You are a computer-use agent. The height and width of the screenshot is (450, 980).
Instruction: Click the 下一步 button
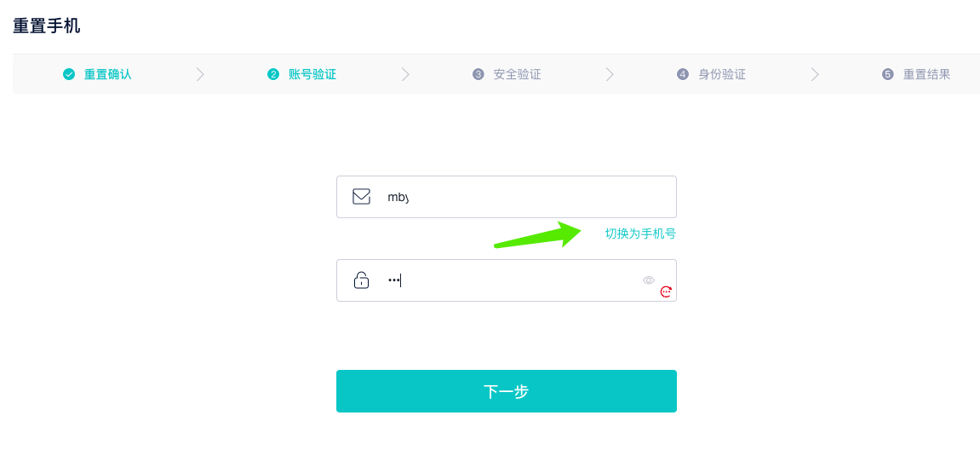(x=507, y=391)
